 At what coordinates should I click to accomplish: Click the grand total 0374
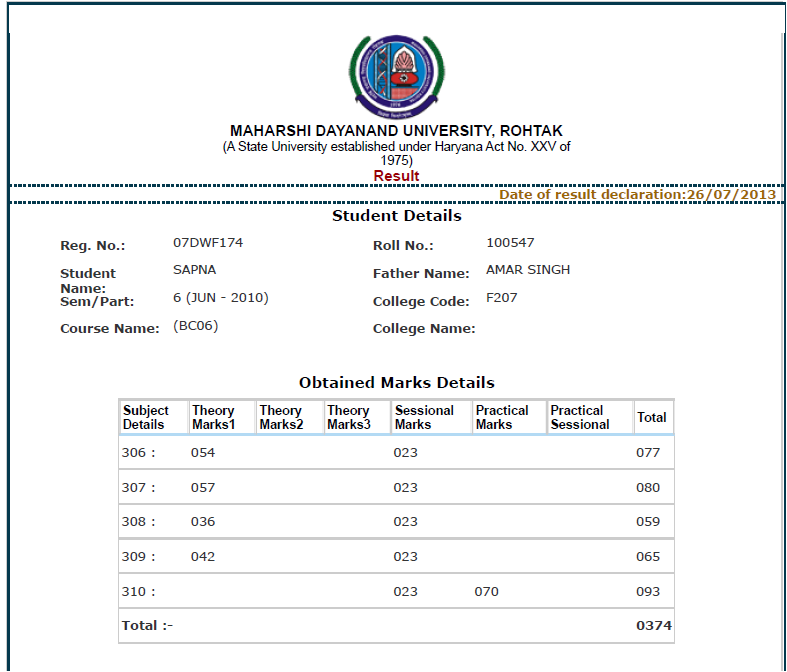pos(653,626)
